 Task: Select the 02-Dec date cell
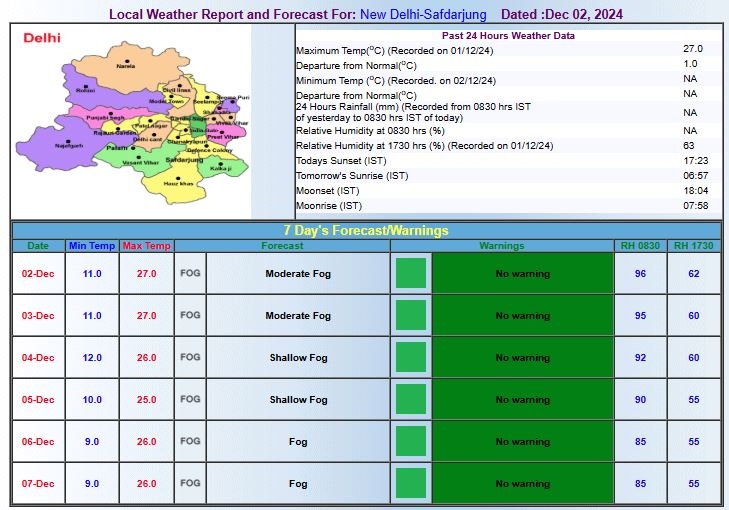point(38,273)
